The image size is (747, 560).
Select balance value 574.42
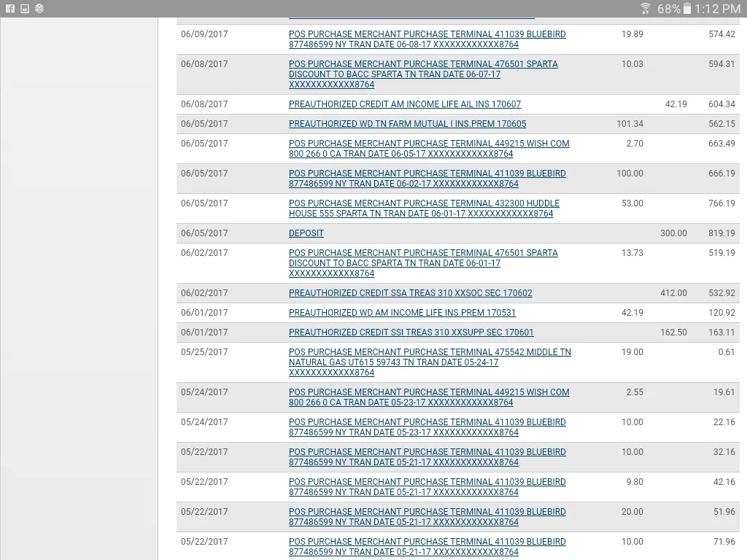pyautogui.click(x=721, y=34)
